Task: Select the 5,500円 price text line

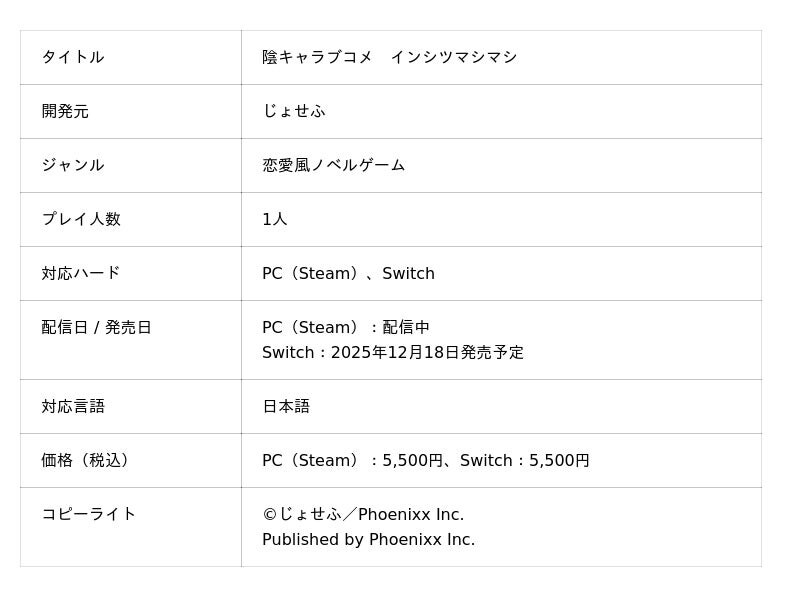Action: click(x=426, y=460)
